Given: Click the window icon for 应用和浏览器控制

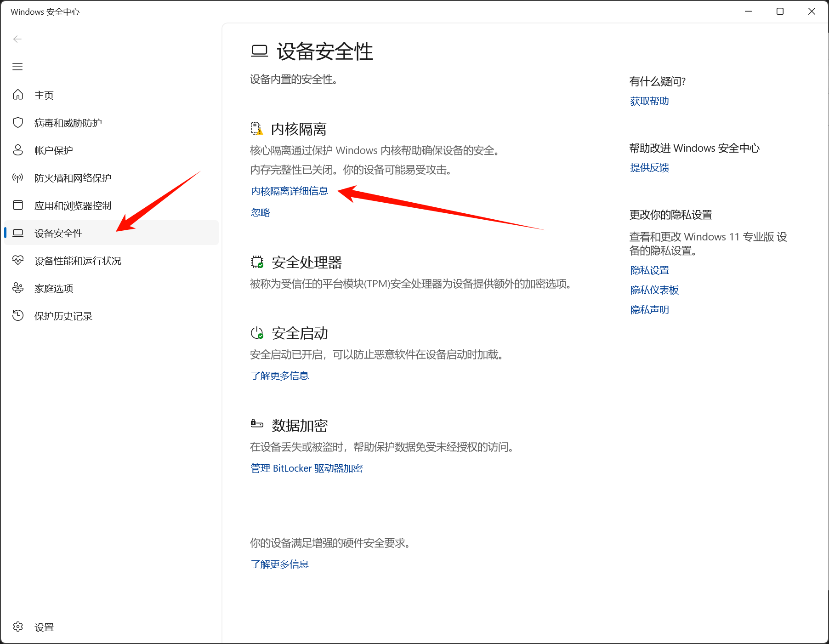Looking at the screenshot, I should (18, 205).
